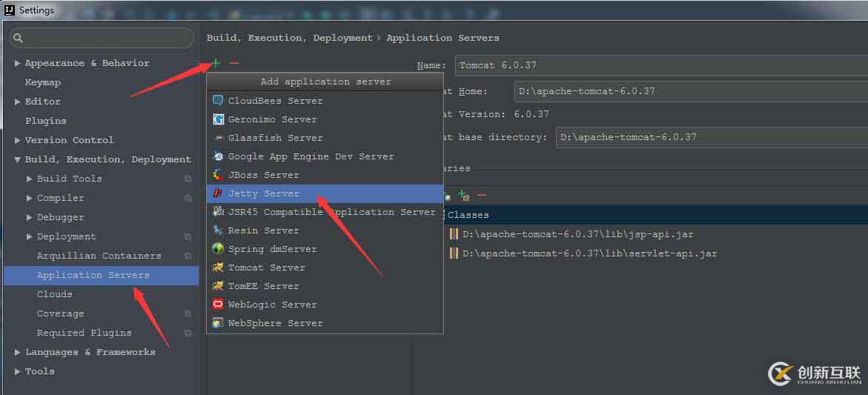Choose Jetty Server from the popup
868x395 pixels.
click(325, 193)
